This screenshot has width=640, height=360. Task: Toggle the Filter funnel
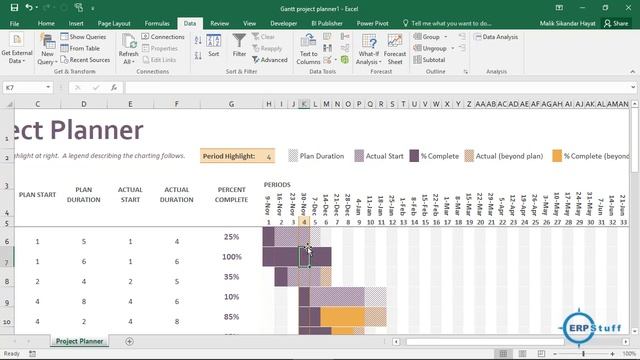(239, 46)
